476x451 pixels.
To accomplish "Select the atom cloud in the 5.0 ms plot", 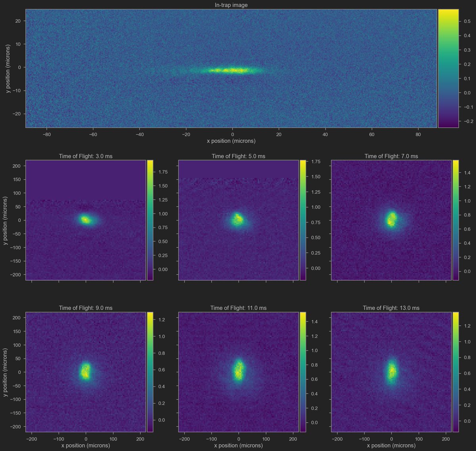I will [238, 219].
